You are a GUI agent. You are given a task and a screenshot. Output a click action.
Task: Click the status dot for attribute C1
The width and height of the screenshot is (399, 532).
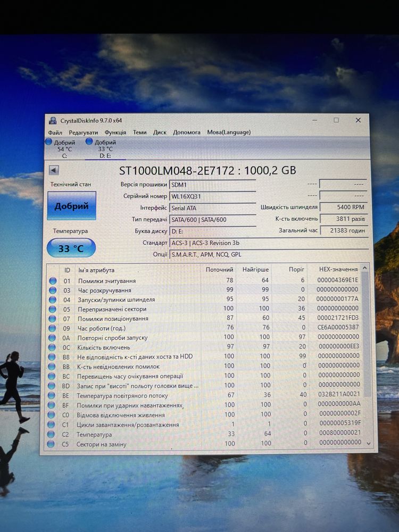(51, 425)
